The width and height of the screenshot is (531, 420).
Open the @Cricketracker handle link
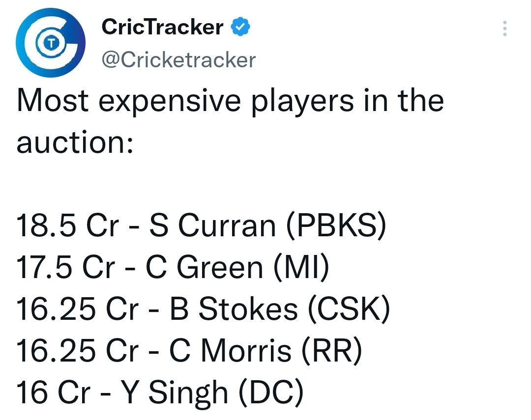click(178, 60)
